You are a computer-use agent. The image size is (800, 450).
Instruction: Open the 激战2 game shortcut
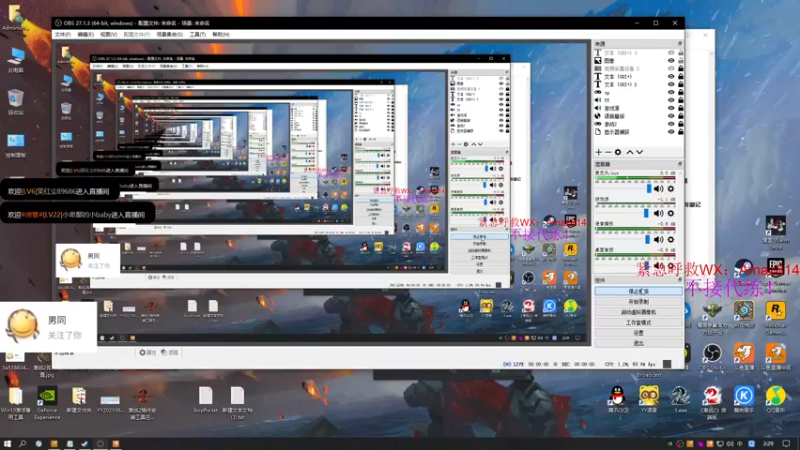[712, 402]
